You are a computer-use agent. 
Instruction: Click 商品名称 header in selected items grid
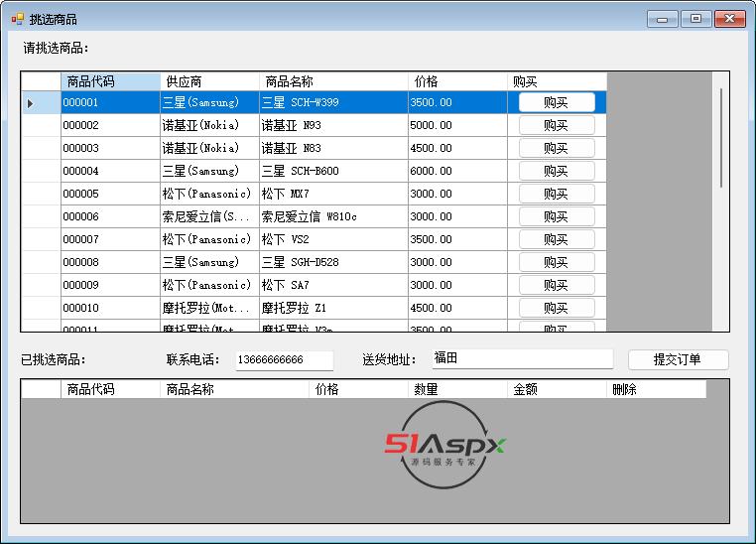(234, 389)
